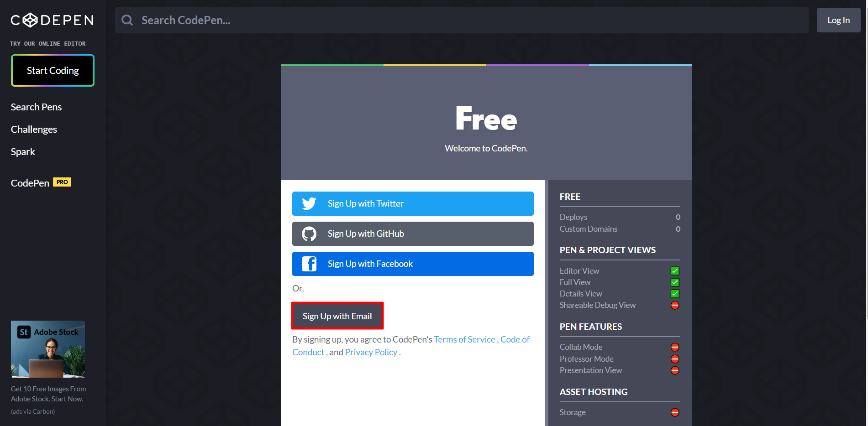Click the Log In button
Screen dimensions: 868x426
pos(838,20)
